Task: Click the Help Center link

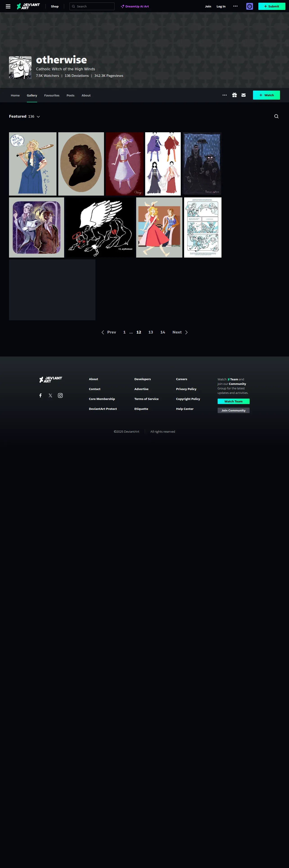Action: pos(185,409)
